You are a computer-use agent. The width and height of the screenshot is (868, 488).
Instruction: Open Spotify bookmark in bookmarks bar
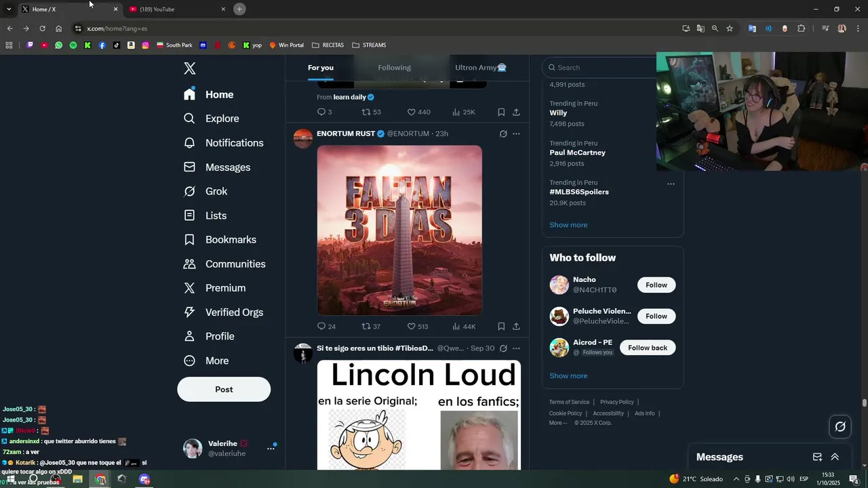pos(73,45)
